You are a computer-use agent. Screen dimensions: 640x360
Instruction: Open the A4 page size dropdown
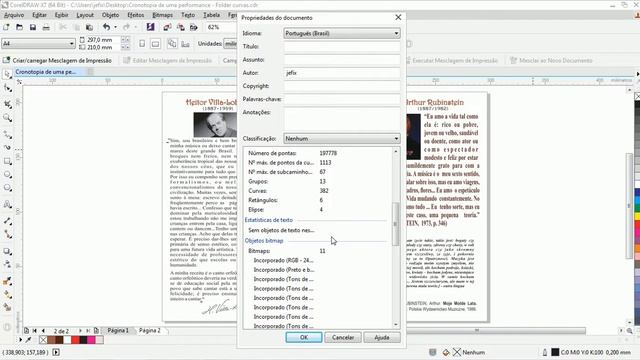[38, 43]
